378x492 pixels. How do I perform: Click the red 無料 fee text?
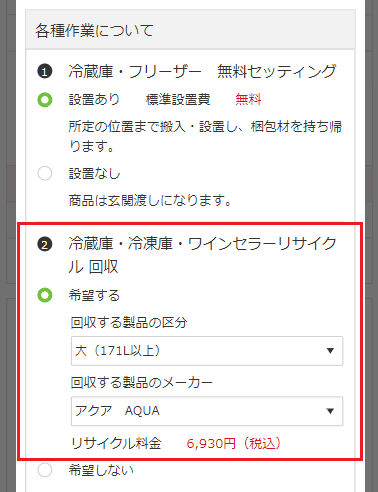click(x=248, y=100)
